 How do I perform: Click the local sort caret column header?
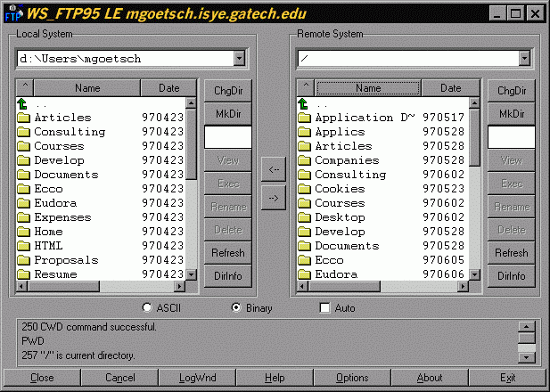click(x=25, y=88)
